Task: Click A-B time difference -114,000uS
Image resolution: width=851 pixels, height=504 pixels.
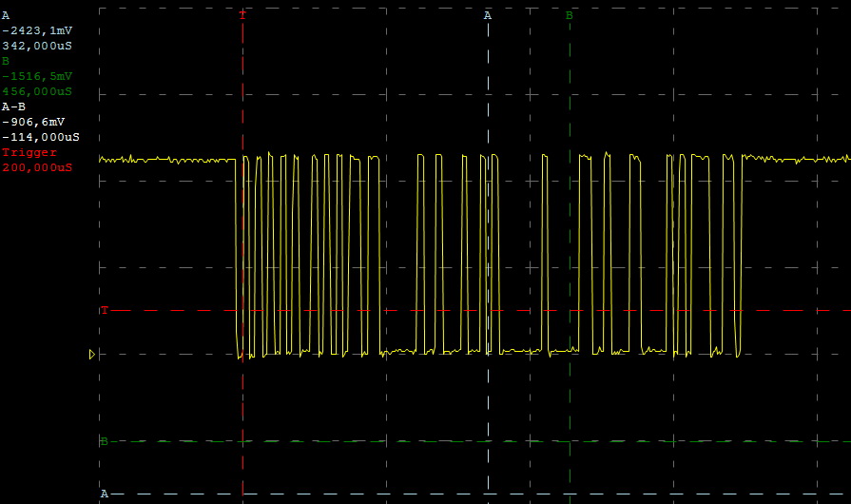Action: click(41, 137)
